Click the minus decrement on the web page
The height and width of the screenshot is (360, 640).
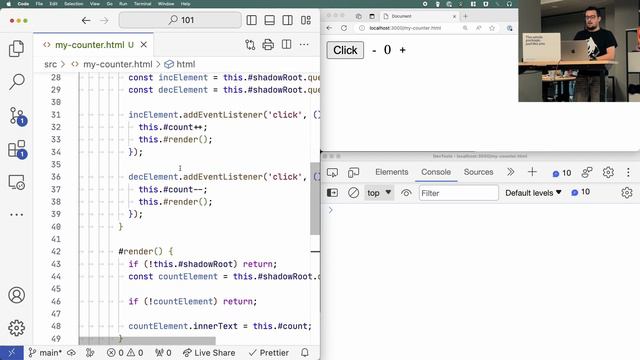[374, 51]
